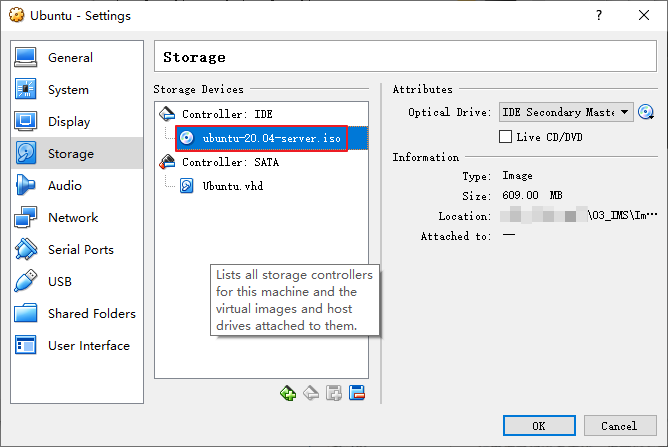Click the add attachment icon

[334, 393]
